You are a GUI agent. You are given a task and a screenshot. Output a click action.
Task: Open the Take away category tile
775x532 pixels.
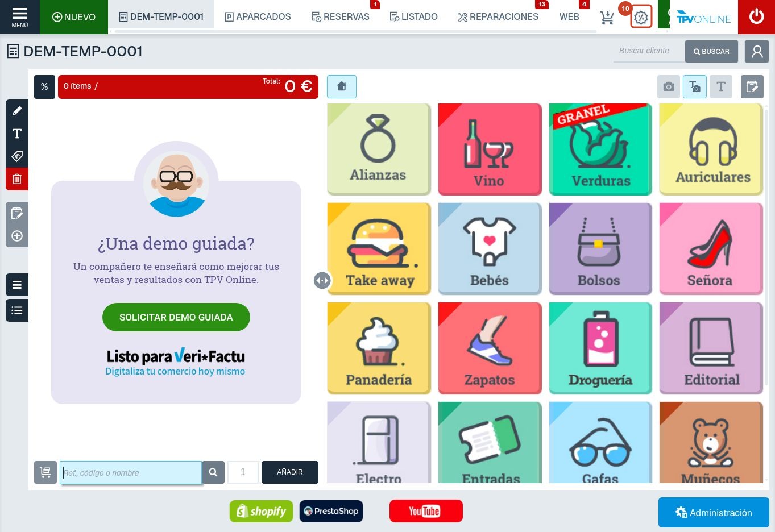click(x=378, y=248)
